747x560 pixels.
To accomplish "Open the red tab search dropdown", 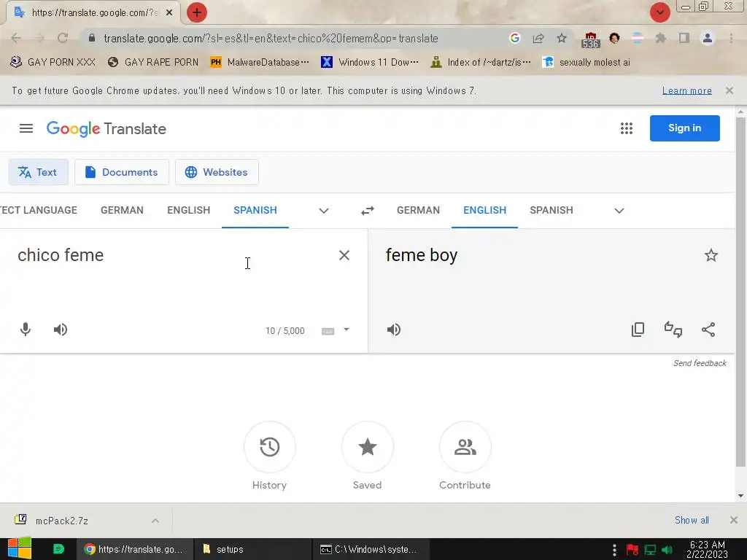I will [659, 12].
